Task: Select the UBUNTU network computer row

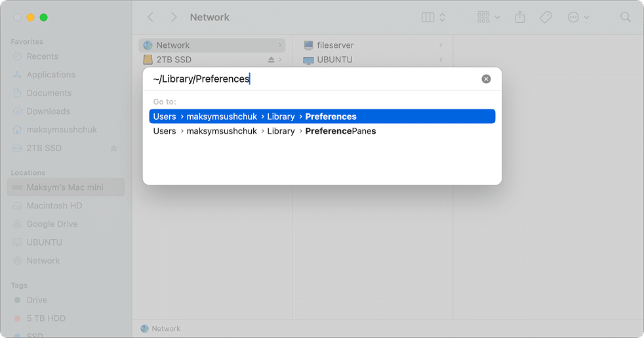Action: 372,60
